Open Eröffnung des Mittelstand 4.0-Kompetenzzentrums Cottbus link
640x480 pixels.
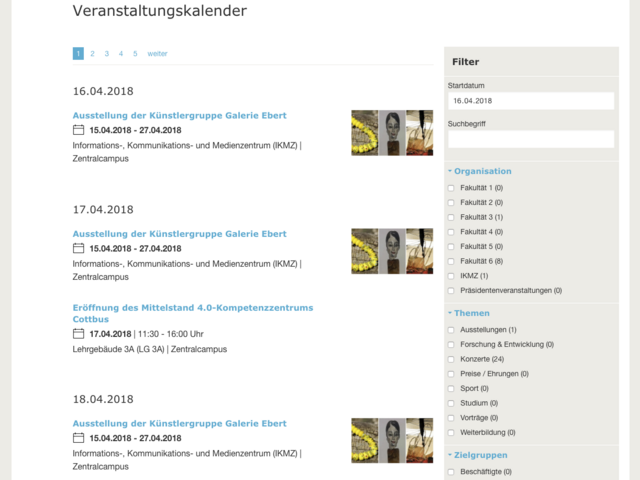point(193,308)
